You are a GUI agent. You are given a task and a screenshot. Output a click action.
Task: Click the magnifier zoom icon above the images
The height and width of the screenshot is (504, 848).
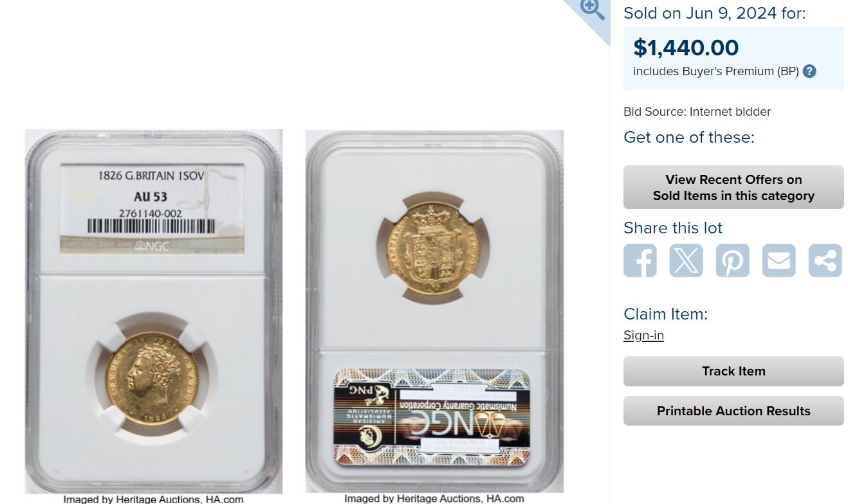coord(591,8)
